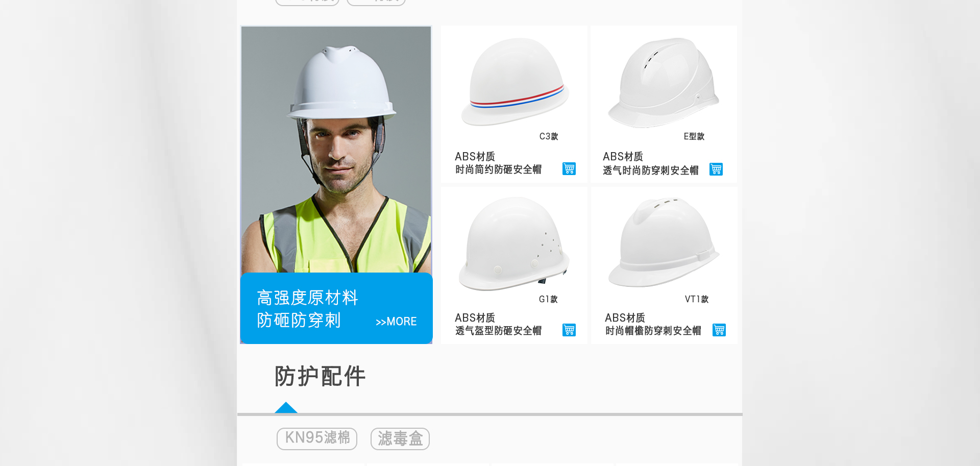980x466 pixels.
Task: Select the 滤毒盒 tag
Action: point(400,438)
